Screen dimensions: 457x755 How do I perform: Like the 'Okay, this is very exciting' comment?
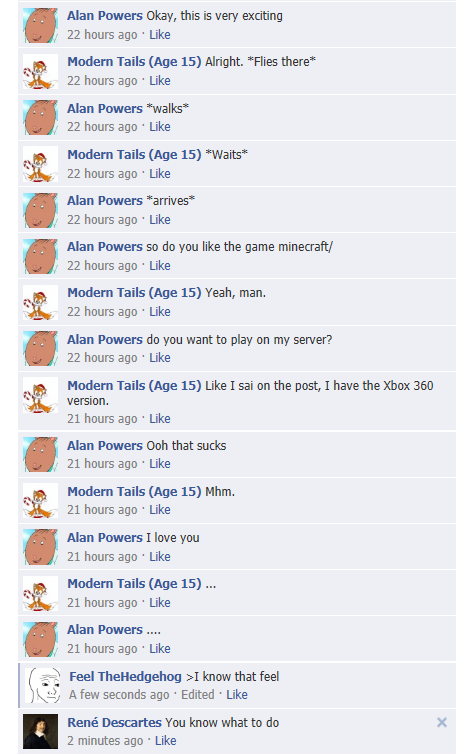[159, 35]
